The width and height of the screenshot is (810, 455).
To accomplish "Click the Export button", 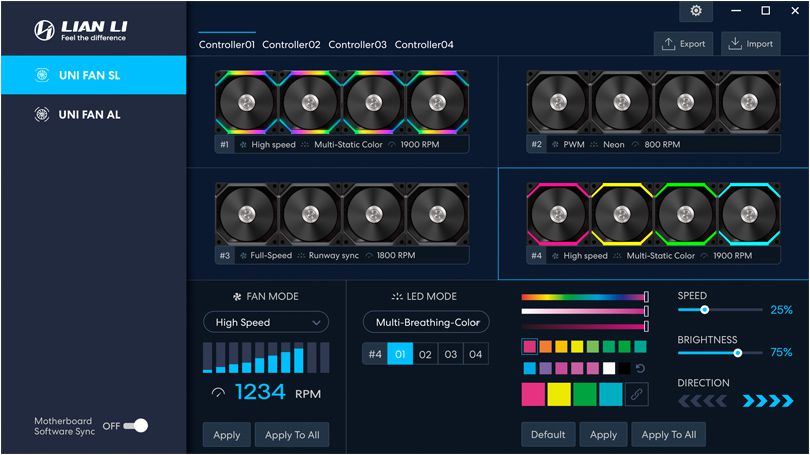I will pos(683,44).
